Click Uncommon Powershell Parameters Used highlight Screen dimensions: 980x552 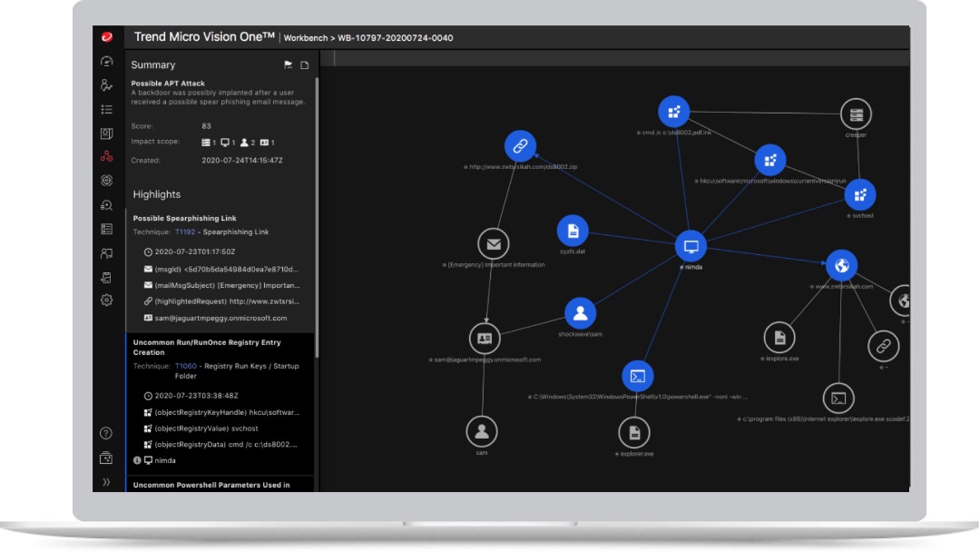point(211,485)
